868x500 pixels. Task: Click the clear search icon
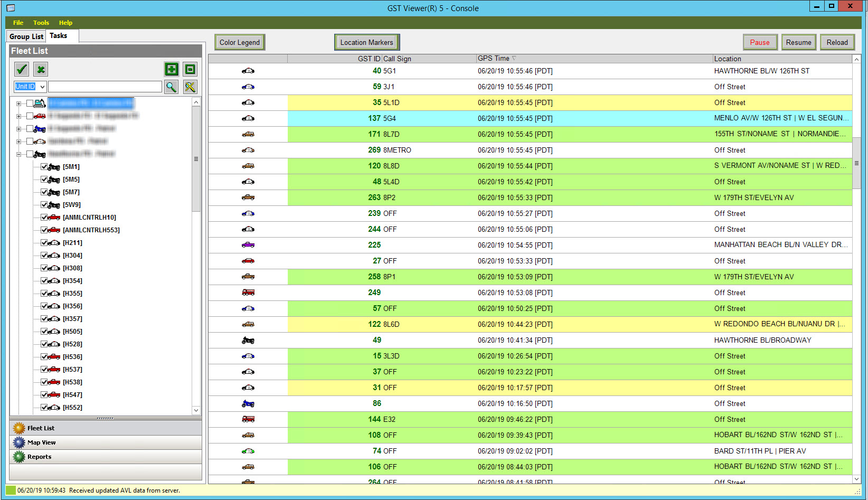(190, 87)
